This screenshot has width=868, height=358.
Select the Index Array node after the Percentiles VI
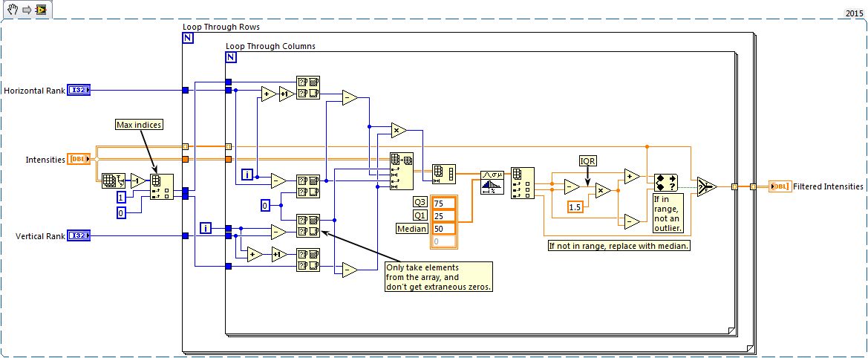click(x=523, y=183)
